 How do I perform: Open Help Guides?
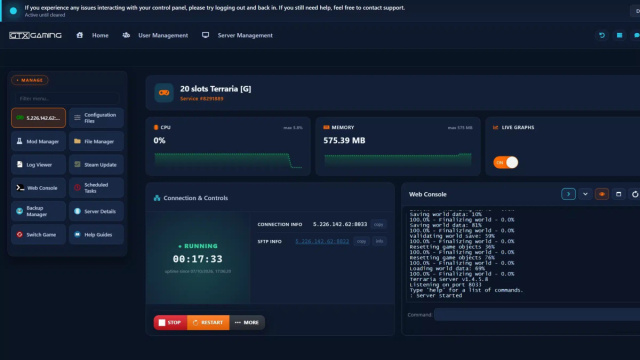click(x=96, y=234)
